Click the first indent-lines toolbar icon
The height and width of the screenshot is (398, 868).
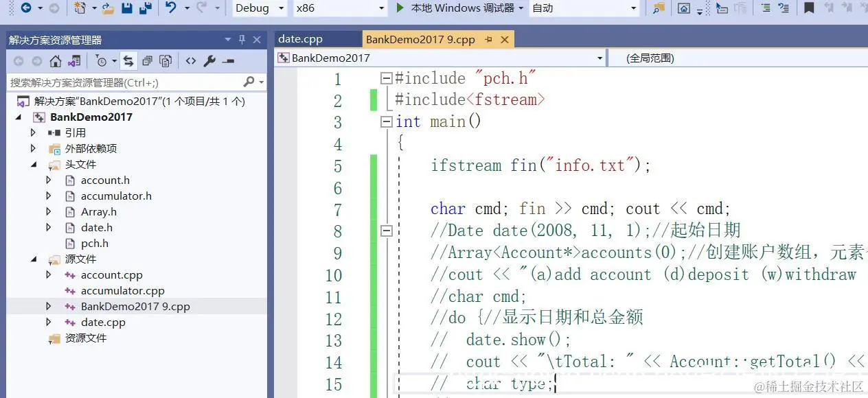[765, 8]
